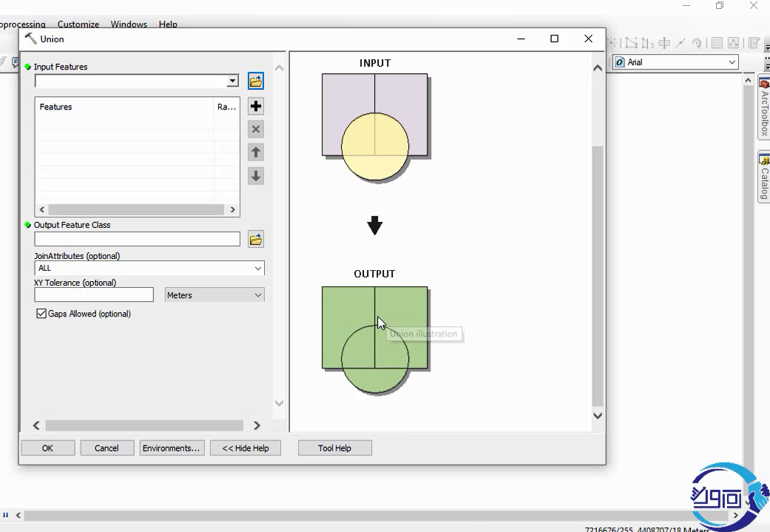Click the plus icon to add a feature
Viewport: 770px width, 532px height.
tap(256, 107)
